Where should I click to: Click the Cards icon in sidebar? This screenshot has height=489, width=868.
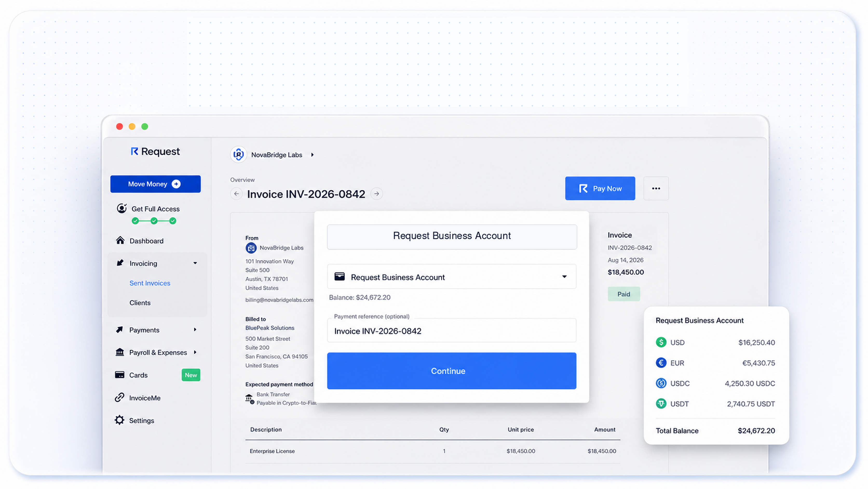point(119,375)
